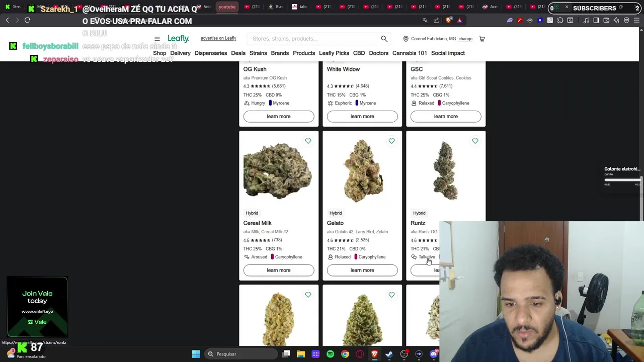Open Leafly Picks menu item

tap(334, 53)
